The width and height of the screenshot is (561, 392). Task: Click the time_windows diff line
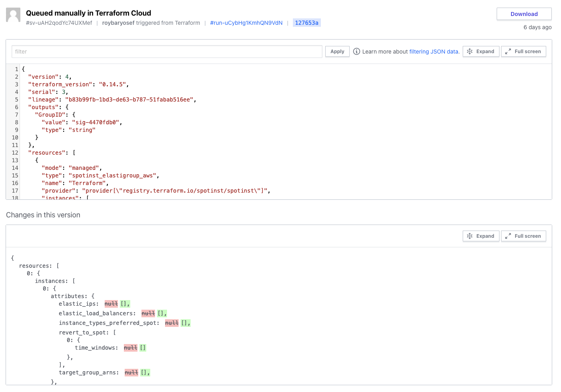click(111, 348)
